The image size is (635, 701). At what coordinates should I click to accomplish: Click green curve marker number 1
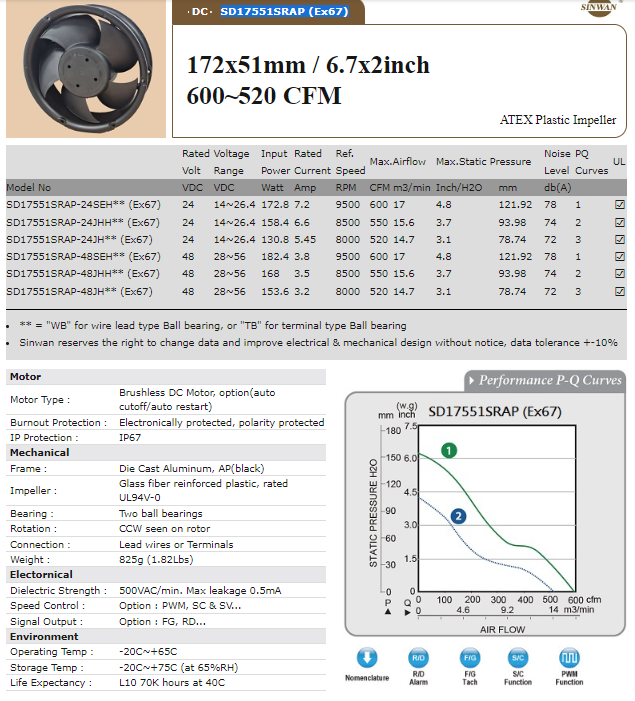click(x=450, y=450)
